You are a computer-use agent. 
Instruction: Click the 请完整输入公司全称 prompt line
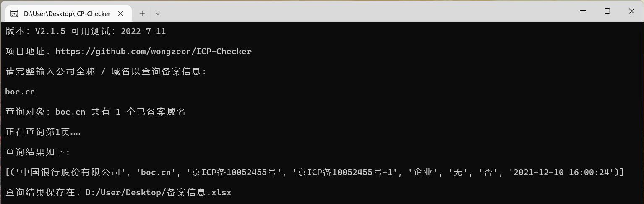tap(106, 71)
